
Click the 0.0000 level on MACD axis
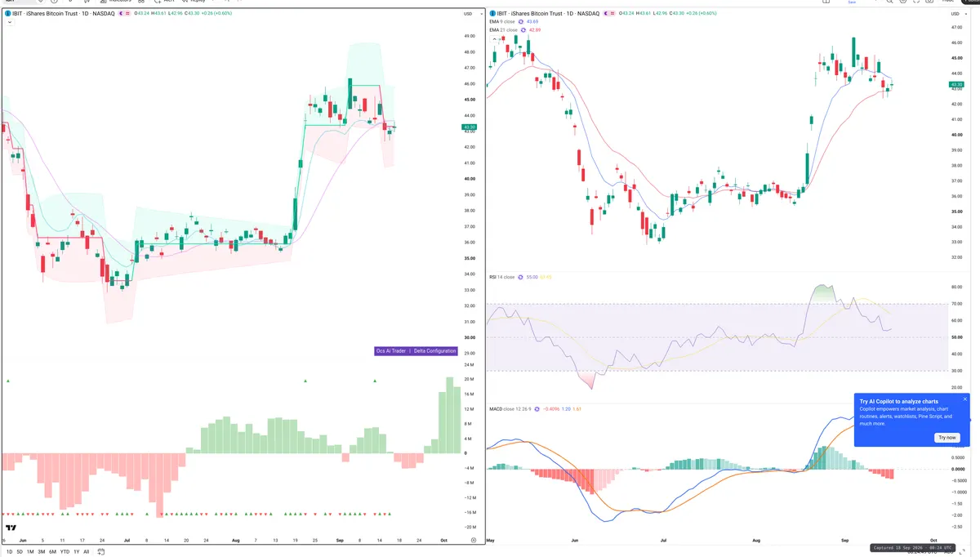pyautogui.click(x=956, y=469)
